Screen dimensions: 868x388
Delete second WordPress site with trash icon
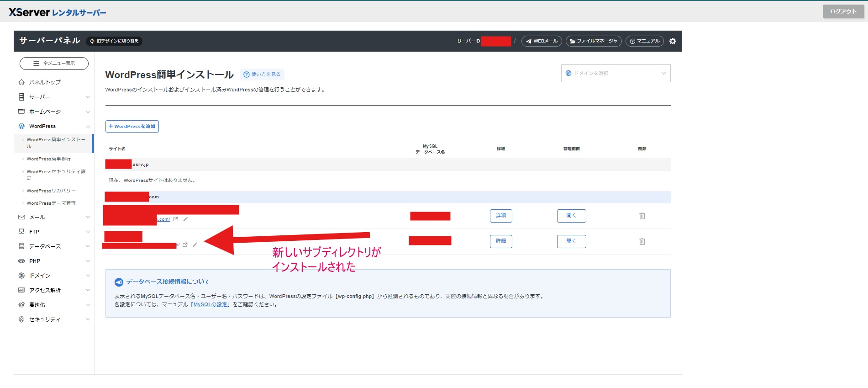point(642,241)
